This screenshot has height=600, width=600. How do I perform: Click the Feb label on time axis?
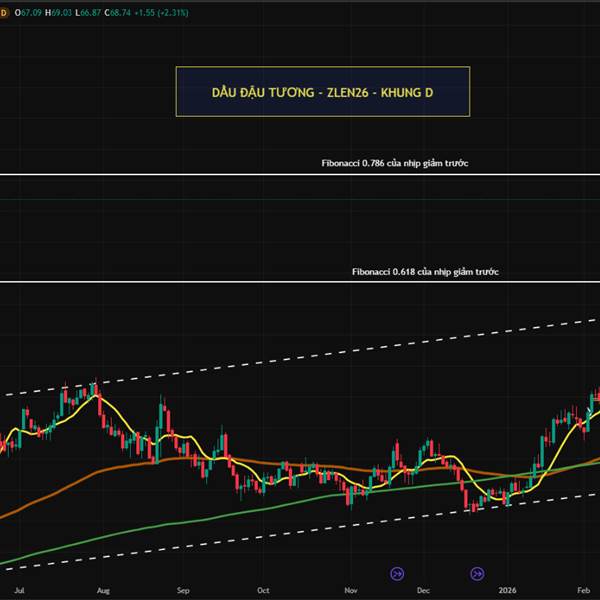[584, 590]
